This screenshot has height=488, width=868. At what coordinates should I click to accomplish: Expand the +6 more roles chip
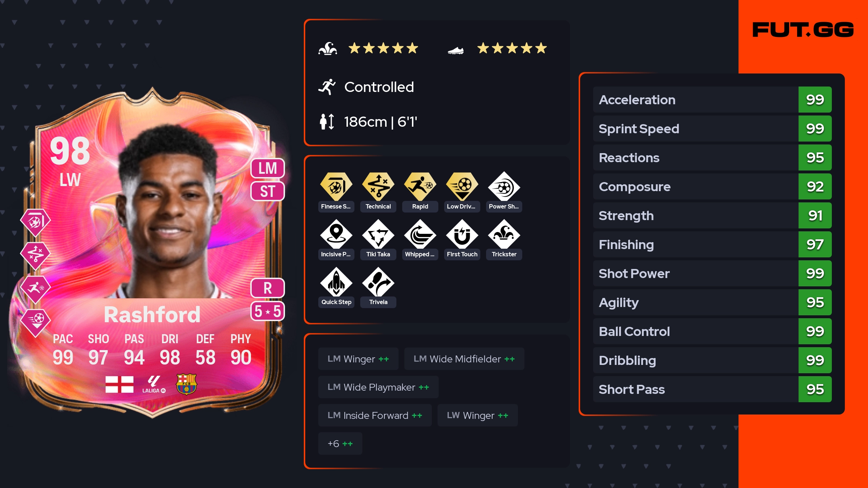[340, 443]
